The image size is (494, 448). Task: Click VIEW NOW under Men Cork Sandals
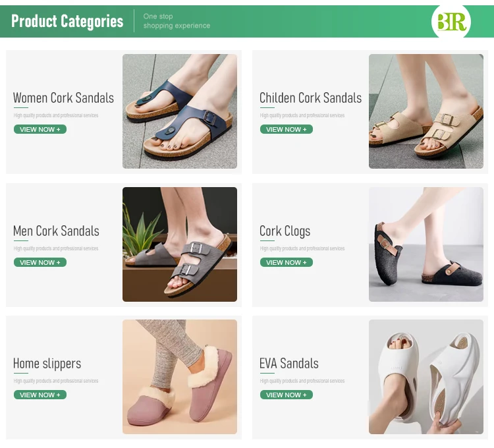pyautogui.click(x=40, y=262)
